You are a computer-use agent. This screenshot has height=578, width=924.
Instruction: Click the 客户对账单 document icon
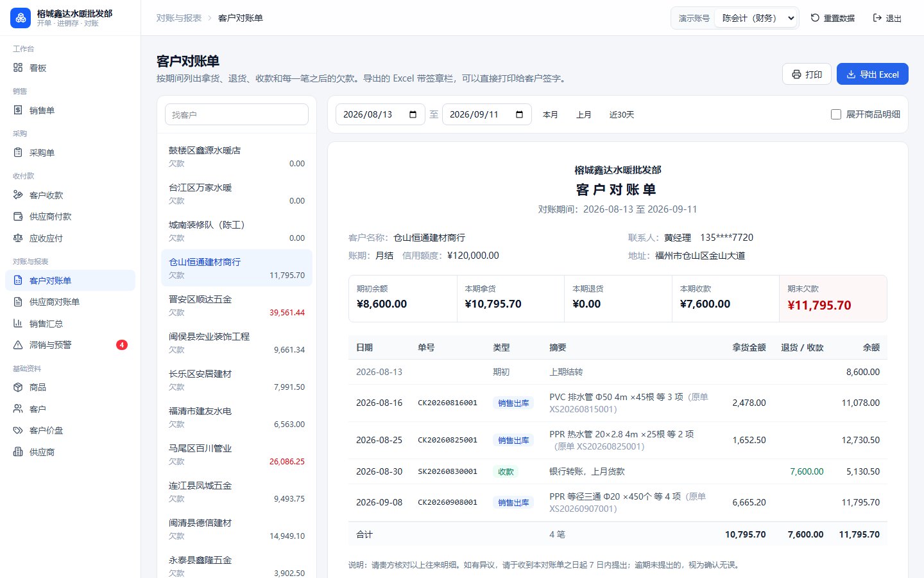(18, 280)
